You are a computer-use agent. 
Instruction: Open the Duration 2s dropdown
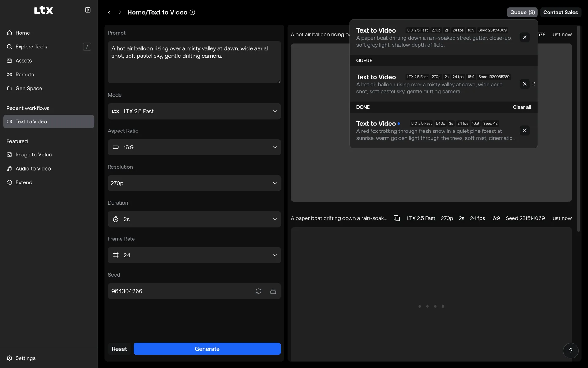click(194, 219)
